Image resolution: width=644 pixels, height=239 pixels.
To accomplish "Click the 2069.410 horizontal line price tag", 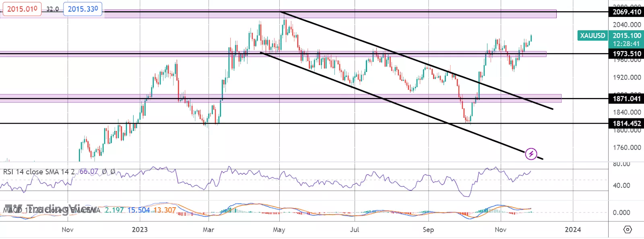I will [626, 12].
